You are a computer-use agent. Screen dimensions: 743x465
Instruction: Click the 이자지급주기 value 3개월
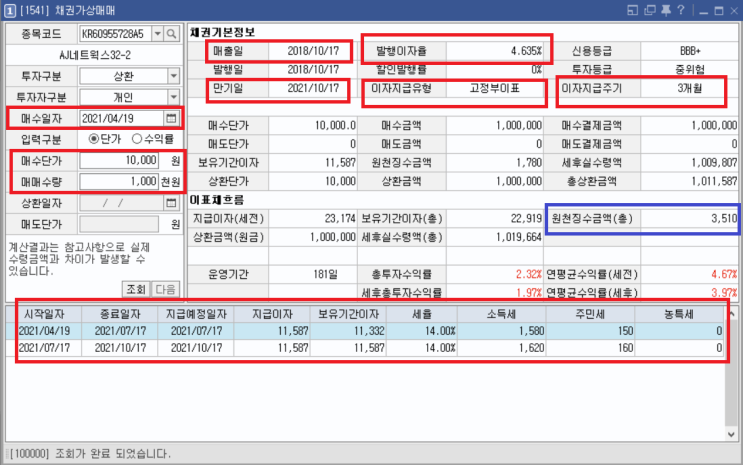(689, 88)
